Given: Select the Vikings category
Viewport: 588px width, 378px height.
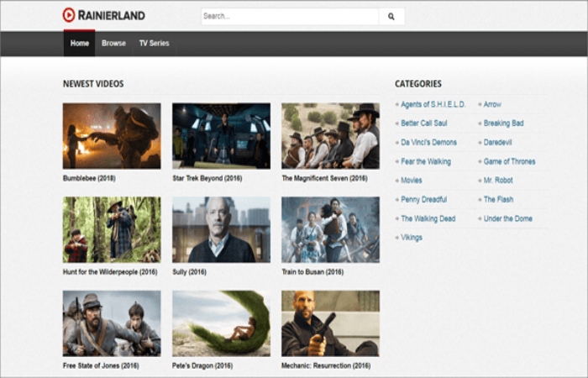Looking at the screenshot, I should click(412, 238).
